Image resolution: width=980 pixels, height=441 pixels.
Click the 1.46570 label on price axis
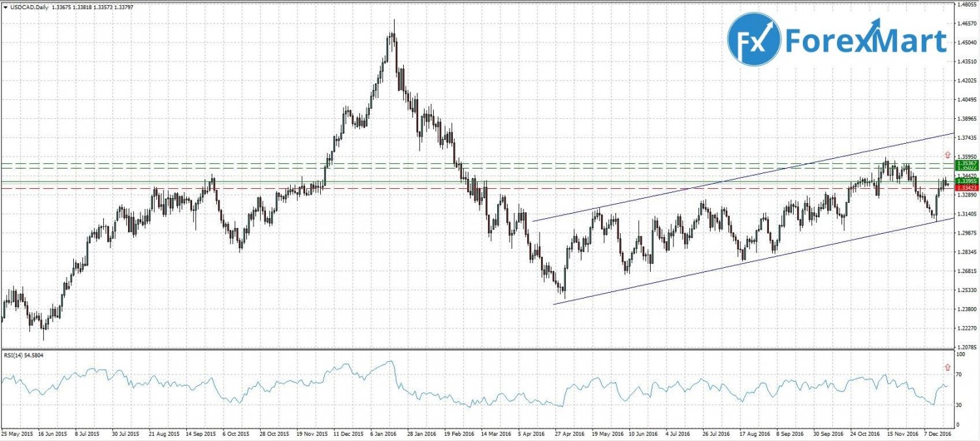click(x=967, y=24)
